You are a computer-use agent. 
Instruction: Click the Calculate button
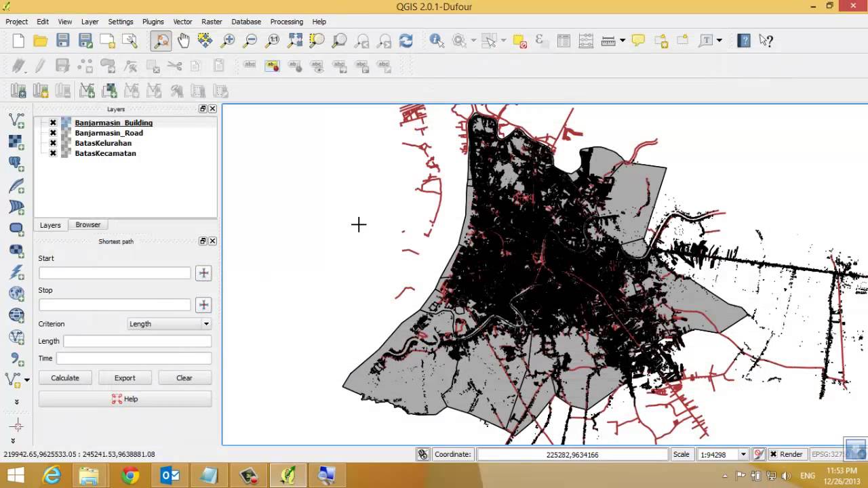pos(65,378)
